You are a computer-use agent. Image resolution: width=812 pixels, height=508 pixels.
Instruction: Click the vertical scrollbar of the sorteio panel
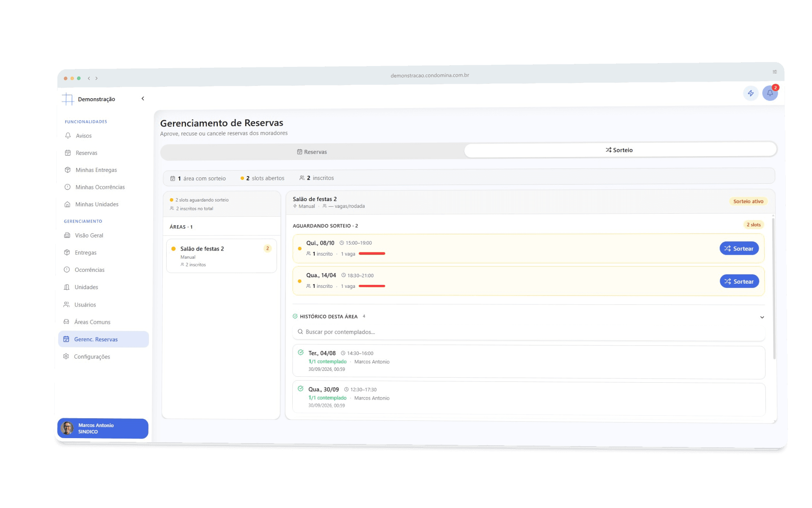coord(774,288)
